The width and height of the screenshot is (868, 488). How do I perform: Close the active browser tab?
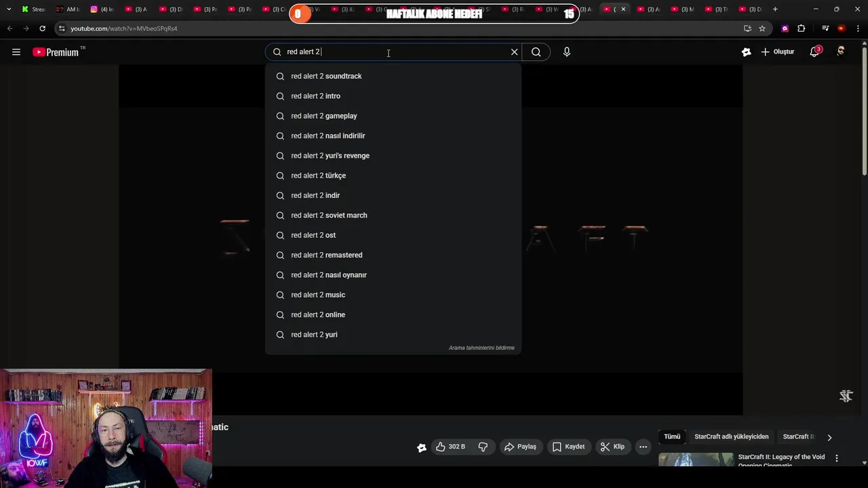(x=623, y=9)
